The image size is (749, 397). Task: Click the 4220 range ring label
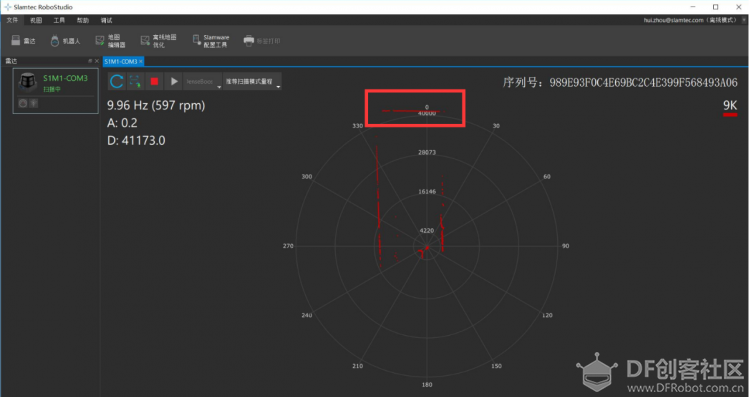click(427, 231)
